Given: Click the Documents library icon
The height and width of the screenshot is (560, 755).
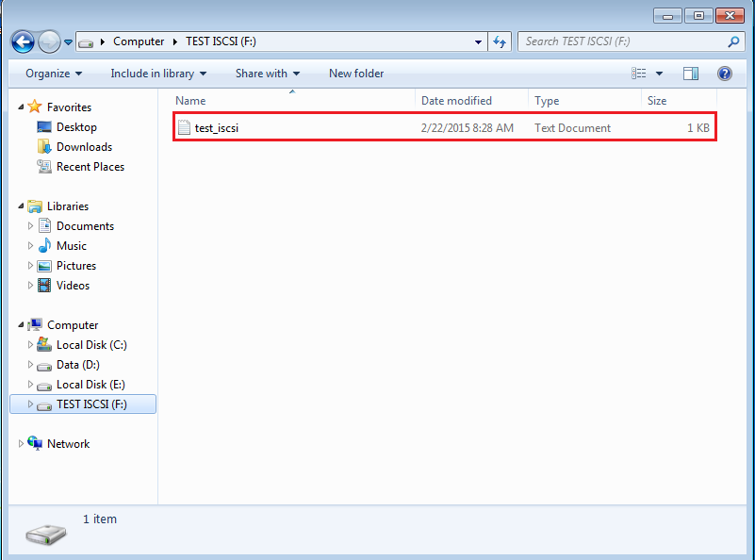Looking at the screenshot, I should point(44,225).
